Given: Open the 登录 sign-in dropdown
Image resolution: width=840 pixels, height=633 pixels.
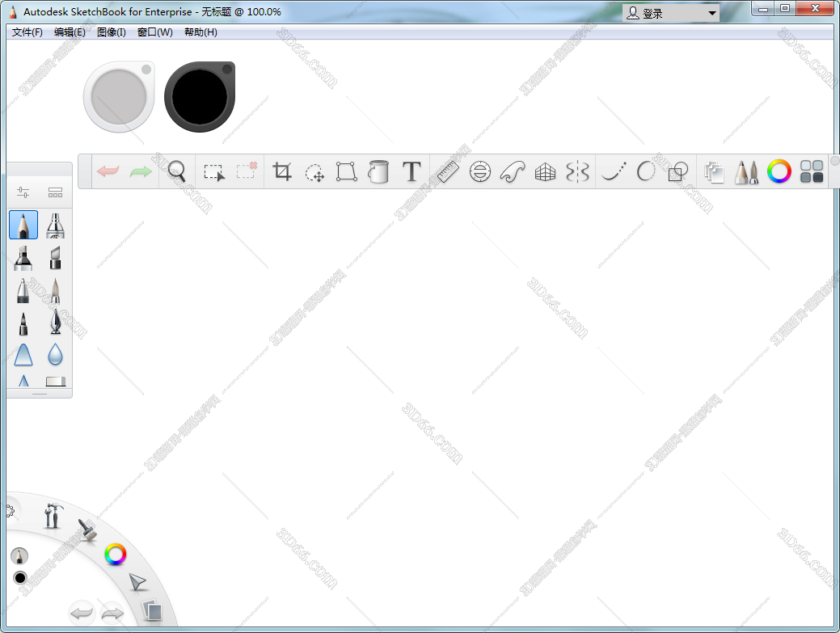Looking at the screenshot, I should point(671,13).
